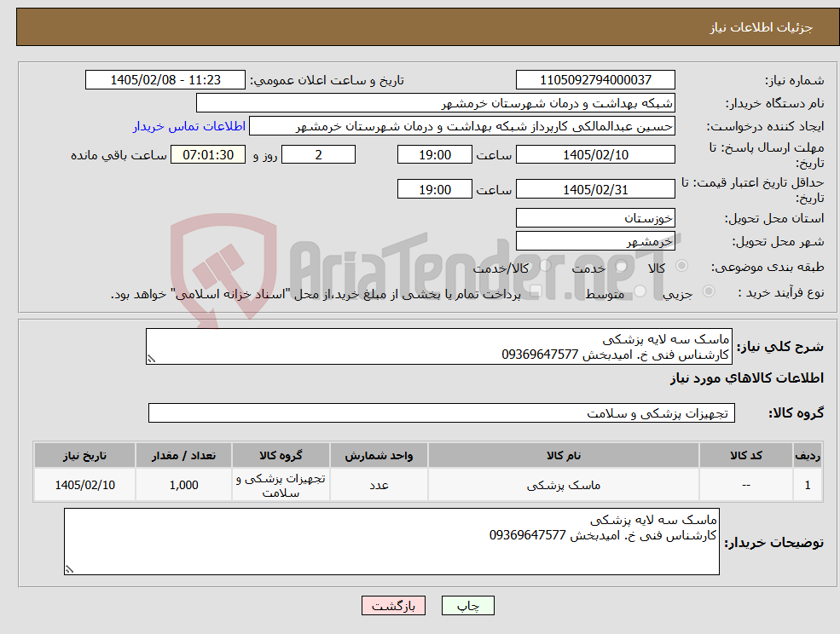Click the need number field 1105092794000037
Screen dimensions: 840x634
click(x=595, y=80)
